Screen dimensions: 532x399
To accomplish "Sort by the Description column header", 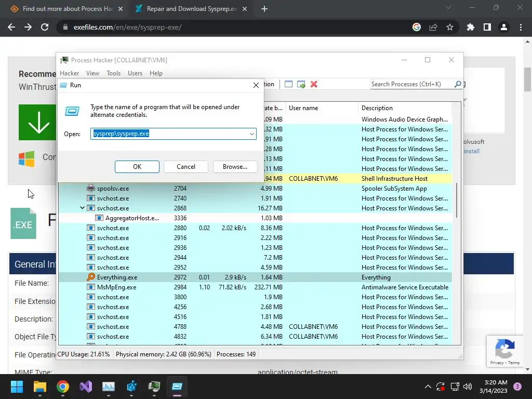I will tap(405, 108).
